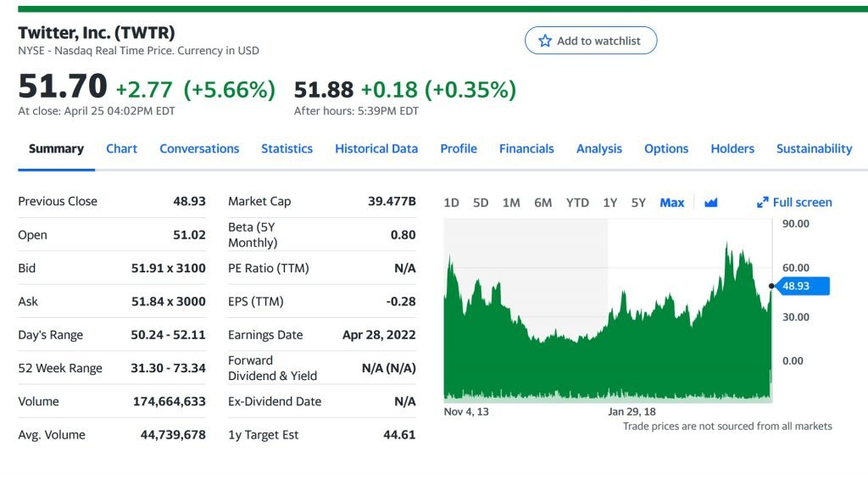View the Sustainability tab

(815, 149)
